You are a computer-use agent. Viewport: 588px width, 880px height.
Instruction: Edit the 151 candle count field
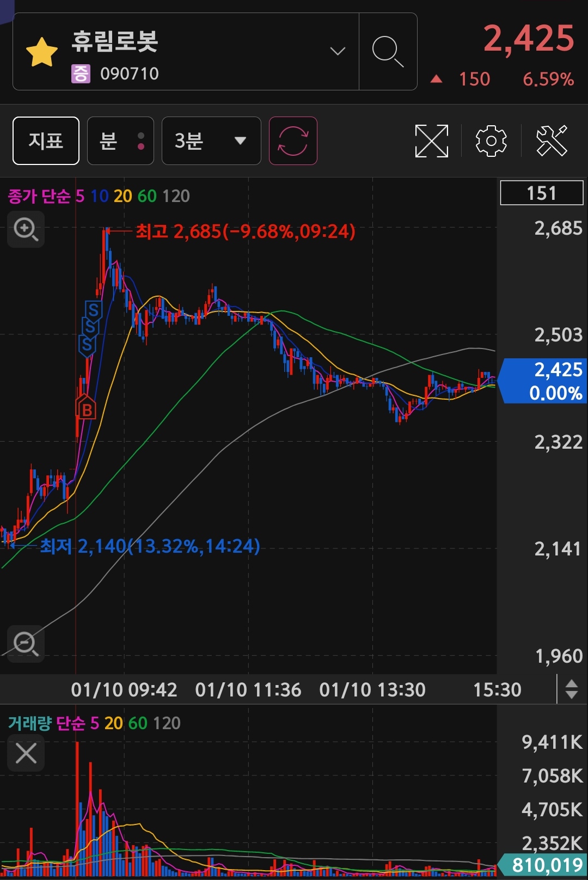pos(542,193)
